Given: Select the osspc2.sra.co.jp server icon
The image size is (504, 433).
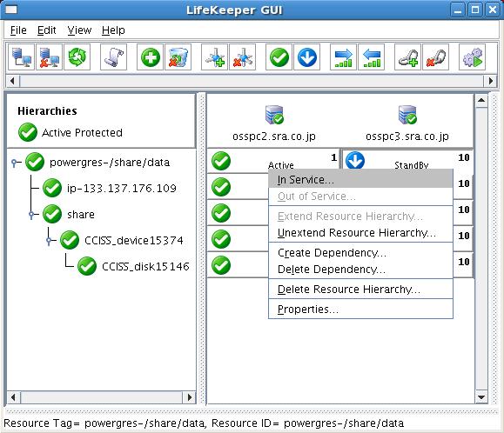Looking at the screenshot, I should point(274,115).
